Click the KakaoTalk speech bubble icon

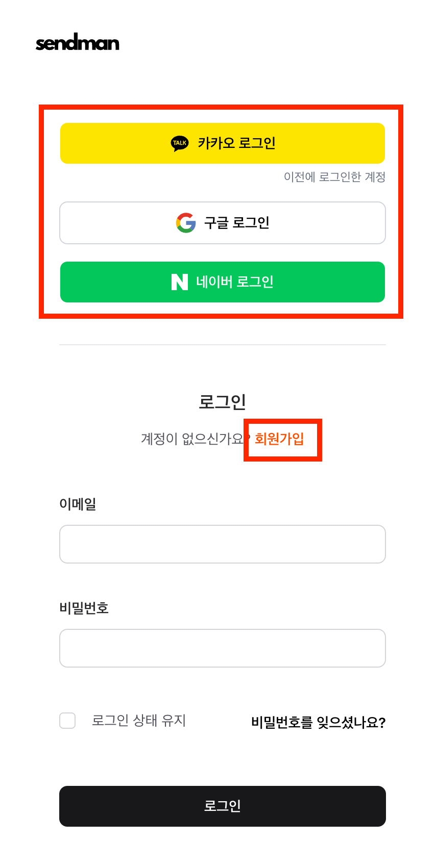180,143
